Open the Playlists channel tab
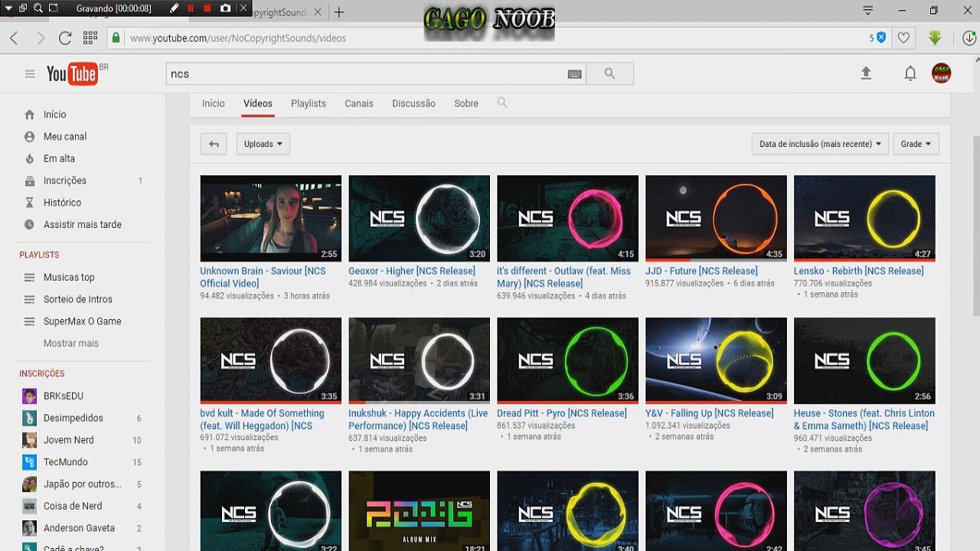 tap(309, 103)
